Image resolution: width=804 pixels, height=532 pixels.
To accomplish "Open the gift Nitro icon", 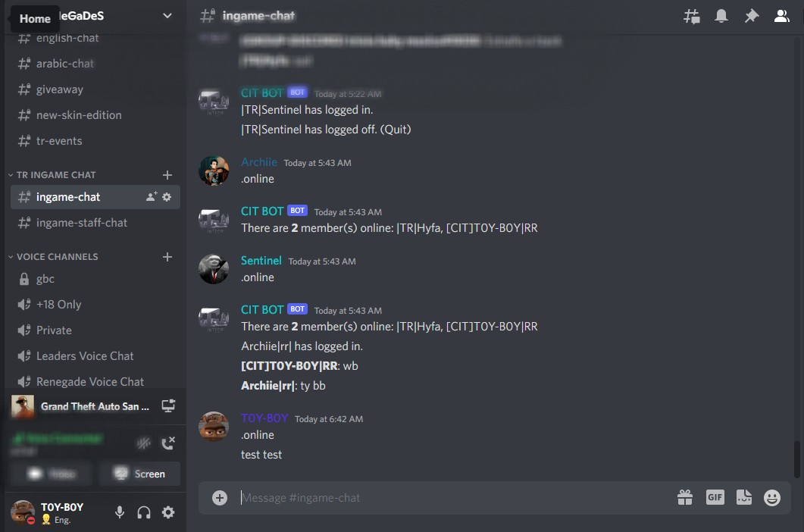I will (684, 497).
